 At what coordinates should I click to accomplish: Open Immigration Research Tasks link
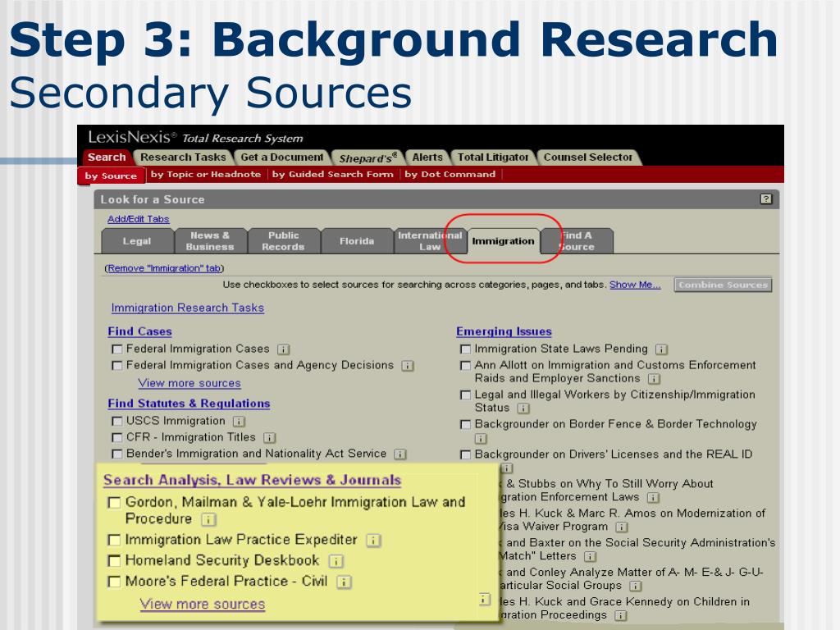(188, 308)
